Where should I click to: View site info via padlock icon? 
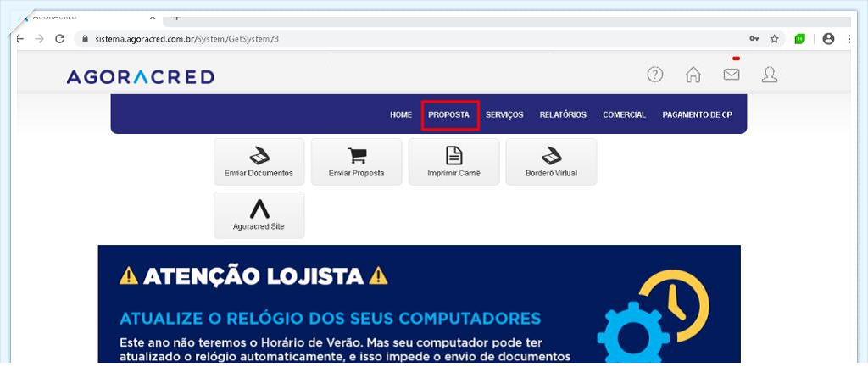pos(86,39)
